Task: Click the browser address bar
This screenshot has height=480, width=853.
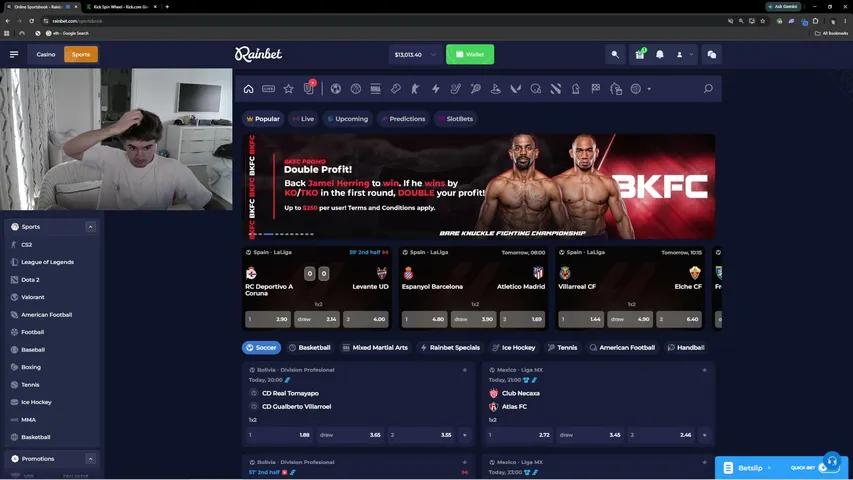Action: pos(381,21)
